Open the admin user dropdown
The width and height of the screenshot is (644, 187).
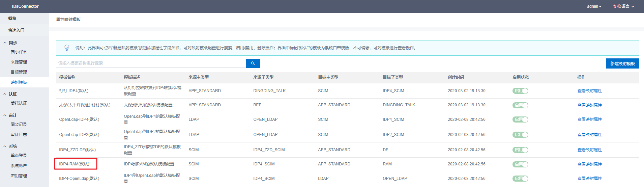[594, 6]
